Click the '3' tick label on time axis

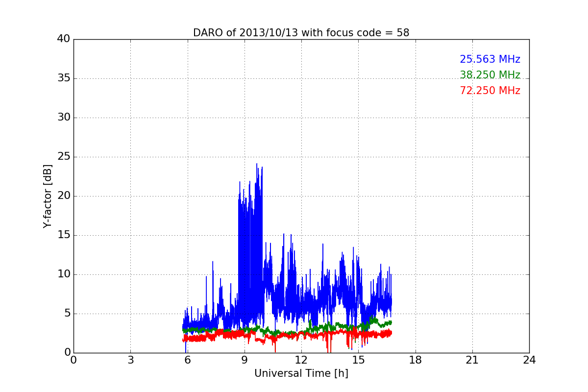(130, 360)
